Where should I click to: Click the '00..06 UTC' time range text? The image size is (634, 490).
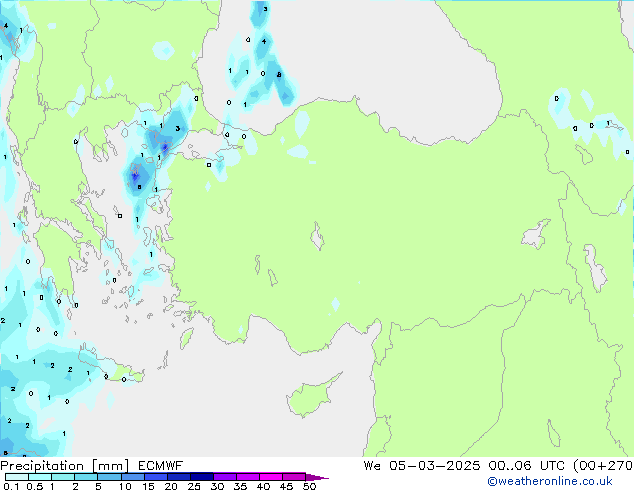pyautogui.click(x=526, y=466)
